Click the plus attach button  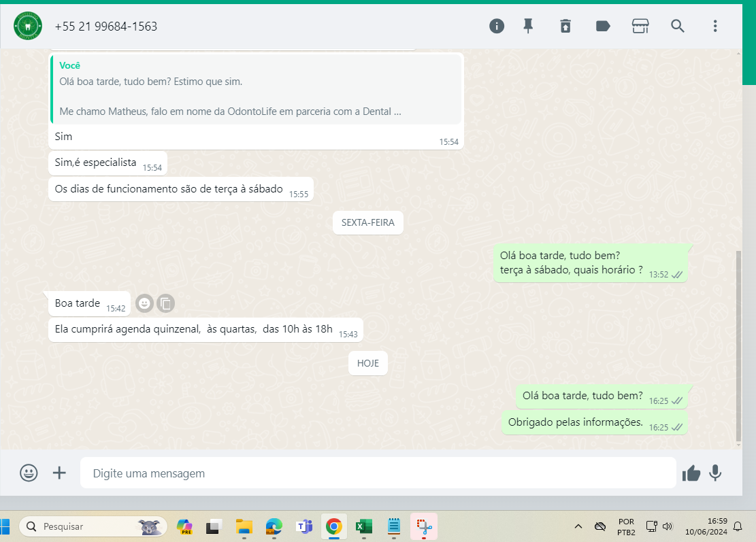[x=59, y=473]
